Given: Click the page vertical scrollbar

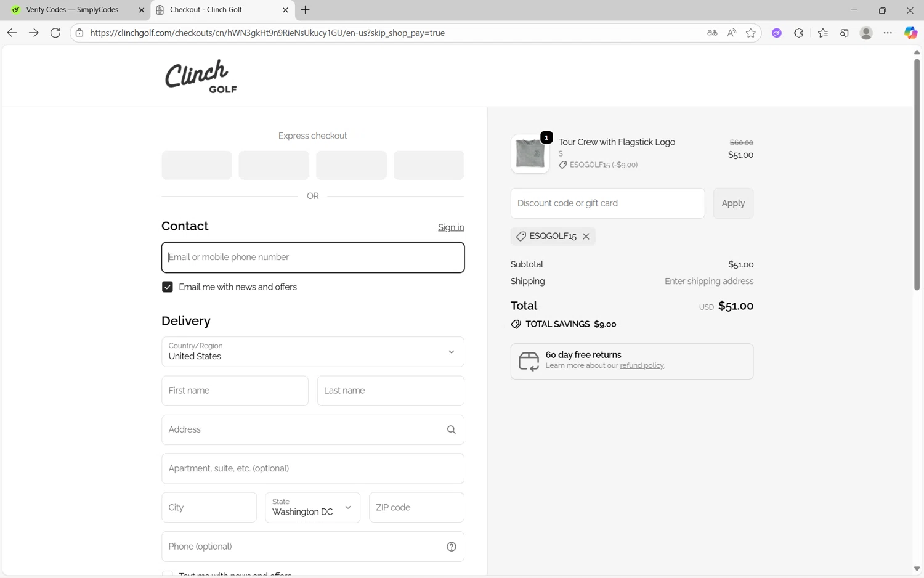Looking at the screenshot, I should click(x=917, y=174).
